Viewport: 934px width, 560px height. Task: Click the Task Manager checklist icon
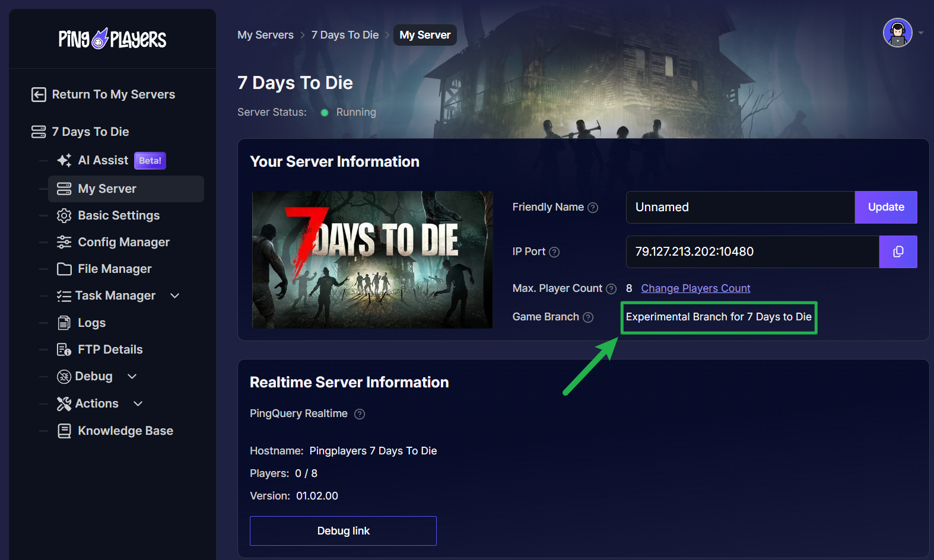click(64, 295)
